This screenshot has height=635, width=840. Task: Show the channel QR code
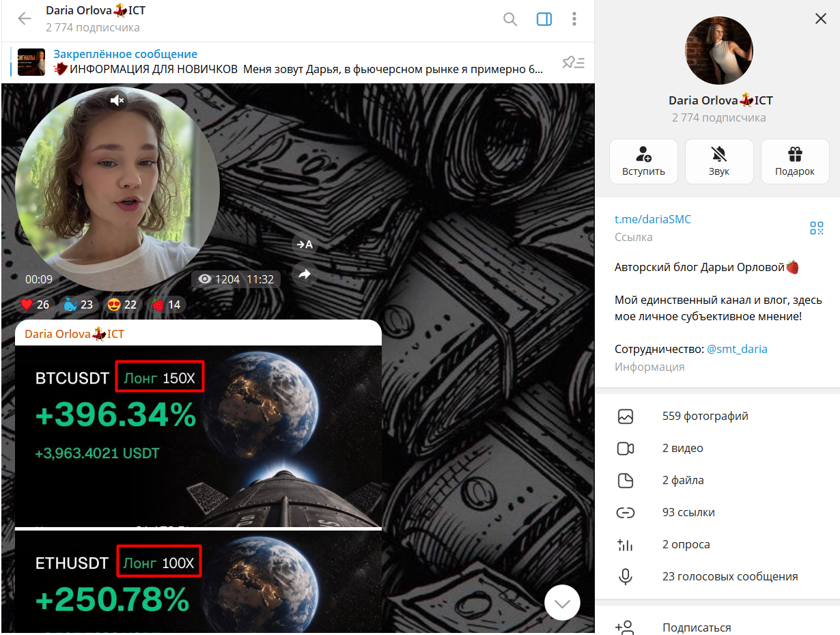[x=817, y=228]
